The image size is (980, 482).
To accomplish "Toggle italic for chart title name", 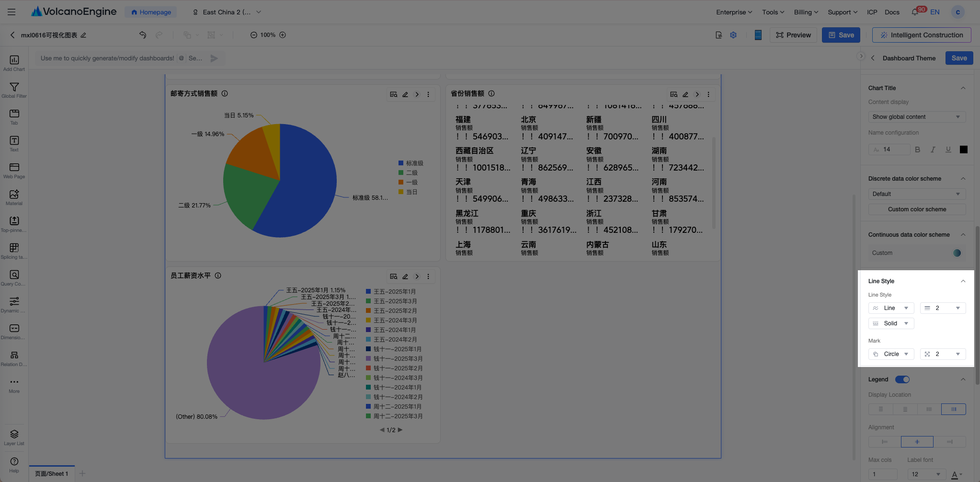I will (x=933, y=149).
